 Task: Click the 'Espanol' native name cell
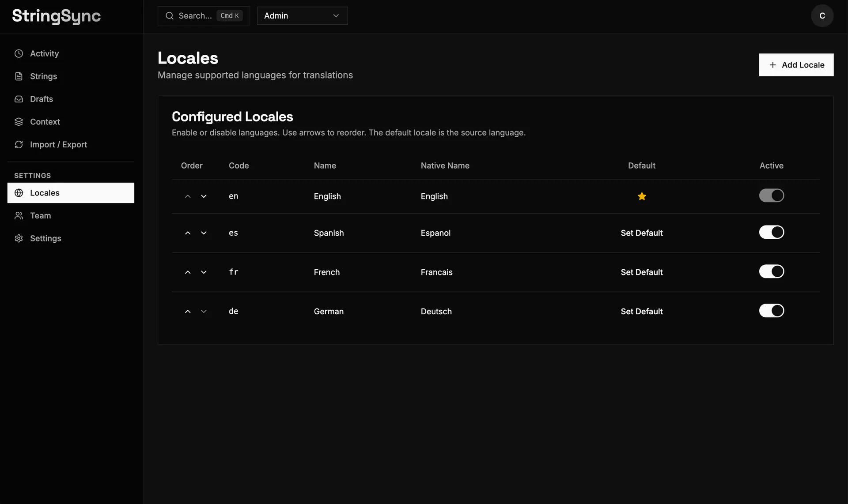pyautogui.click(x=435, y=233)
